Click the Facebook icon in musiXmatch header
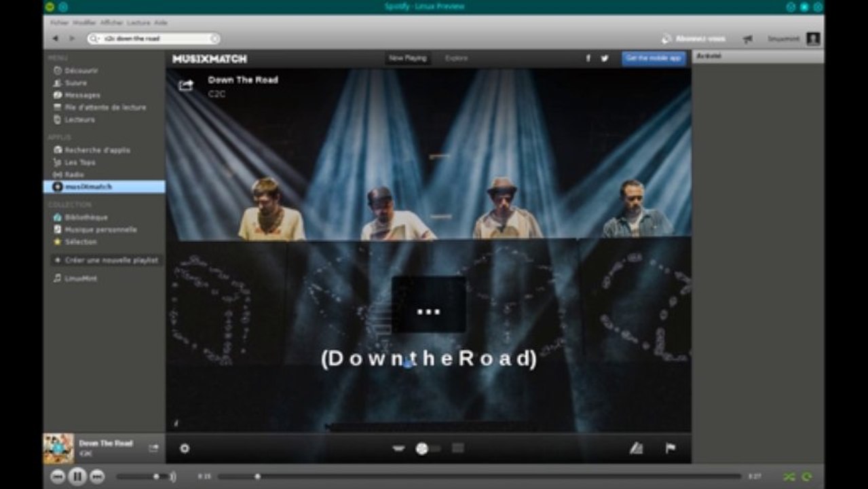 pos(588,58)
